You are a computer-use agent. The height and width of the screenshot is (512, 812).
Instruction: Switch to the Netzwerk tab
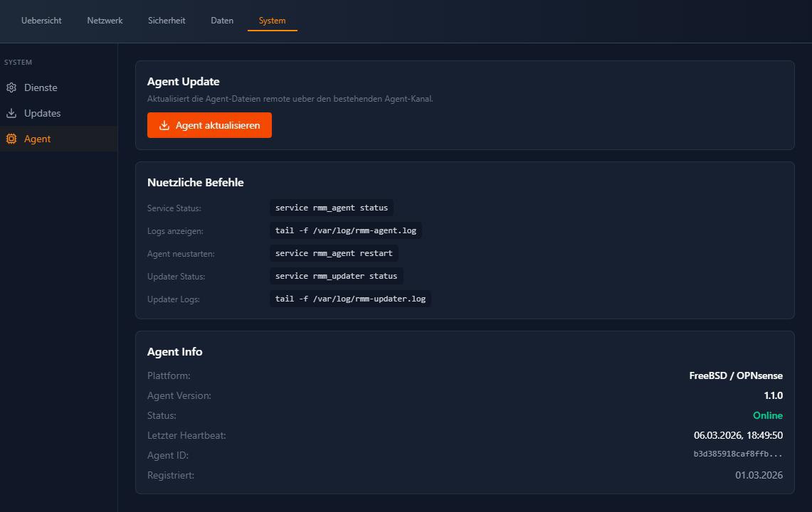coord(105,21)
